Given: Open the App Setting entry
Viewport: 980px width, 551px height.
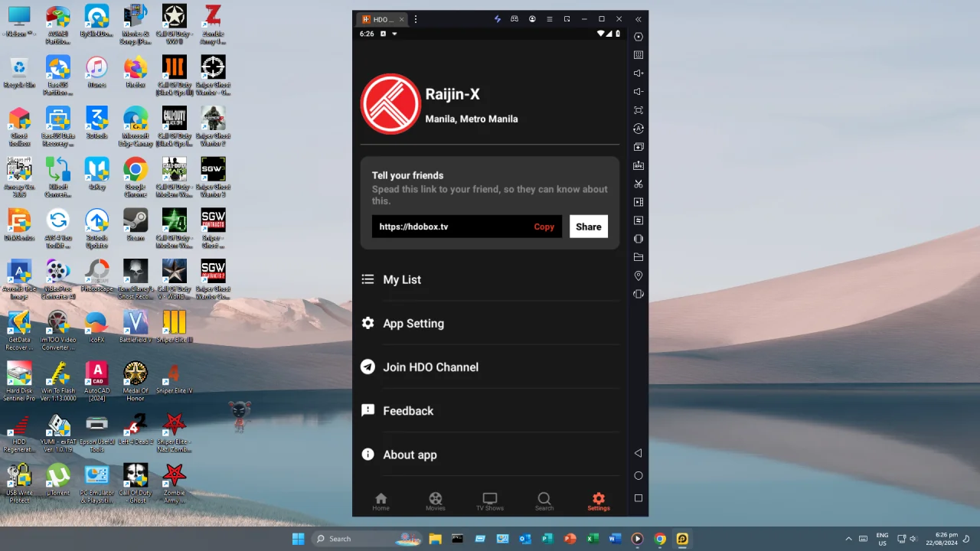Looking at the screenshot, I should pos(489,323).
